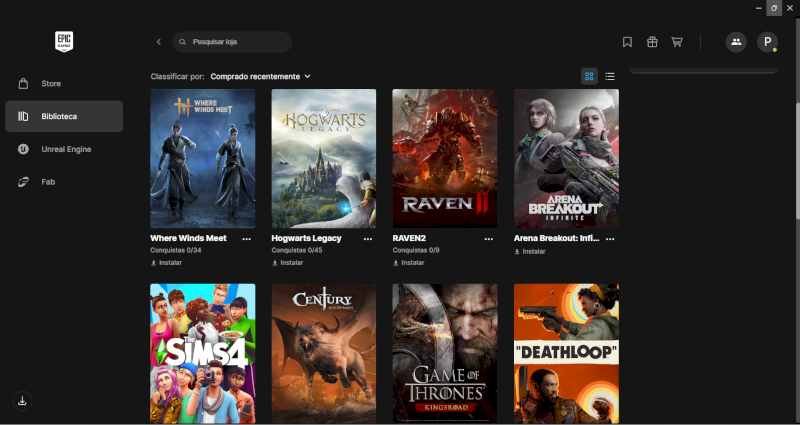Open Arena Breakout three-dot options menu

610,239
